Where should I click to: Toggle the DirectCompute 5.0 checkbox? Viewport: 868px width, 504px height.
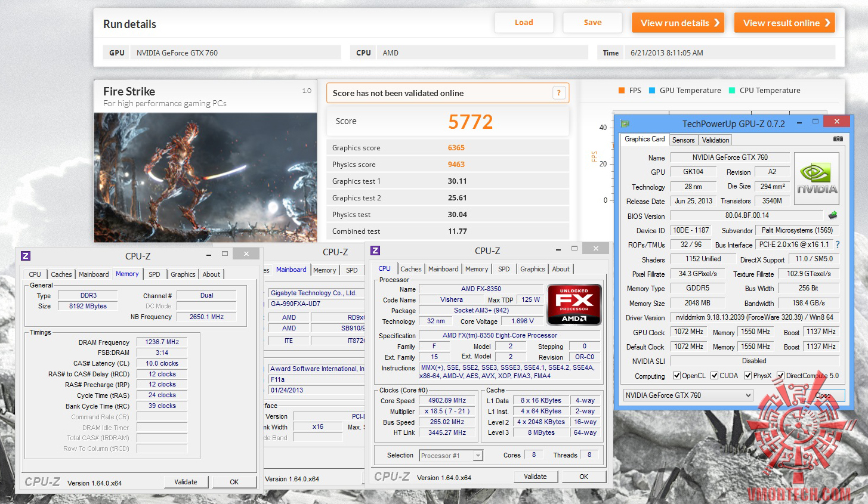click(781, 376)
